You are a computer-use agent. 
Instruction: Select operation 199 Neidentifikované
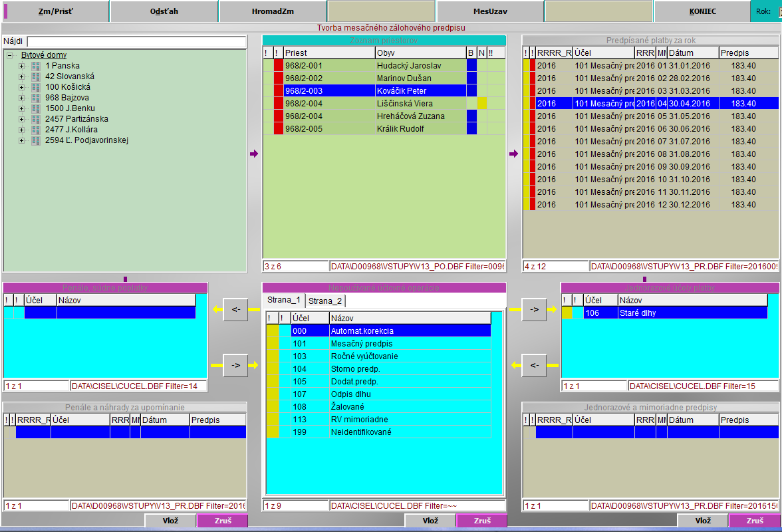point(378,432)
